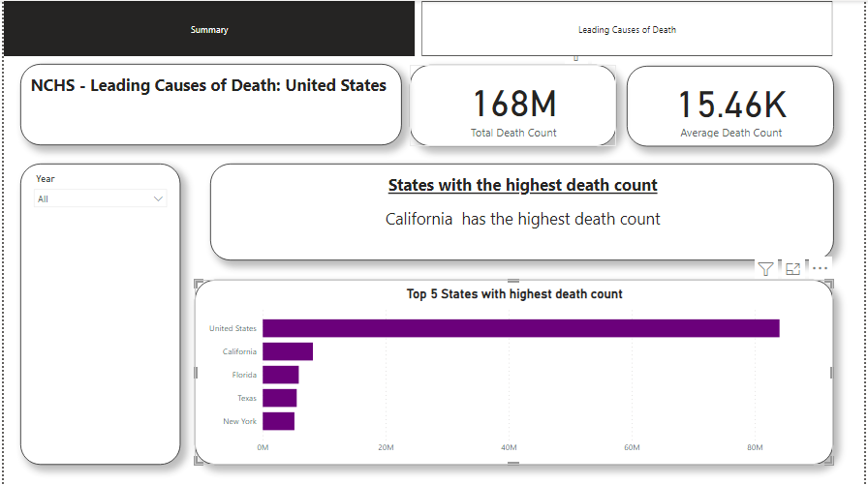Select the Total Death Count card
This screenshot has height=485, width=868.
(x=513, y=106)
